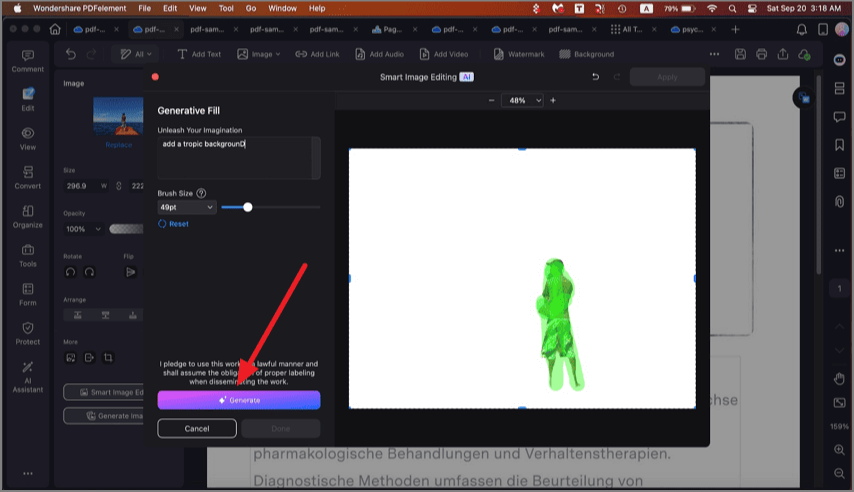854x492 pixels.
Task: Open the Convert sidebar tool
Action: (x=28, y=178)
